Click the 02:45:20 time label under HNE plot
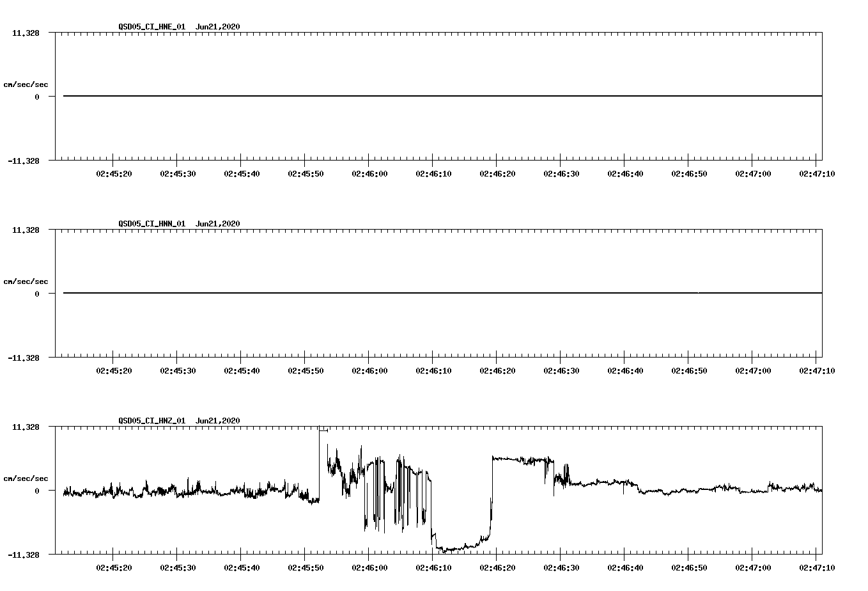The height and width of the screenshot is (591, 868). tap(114, 174)
